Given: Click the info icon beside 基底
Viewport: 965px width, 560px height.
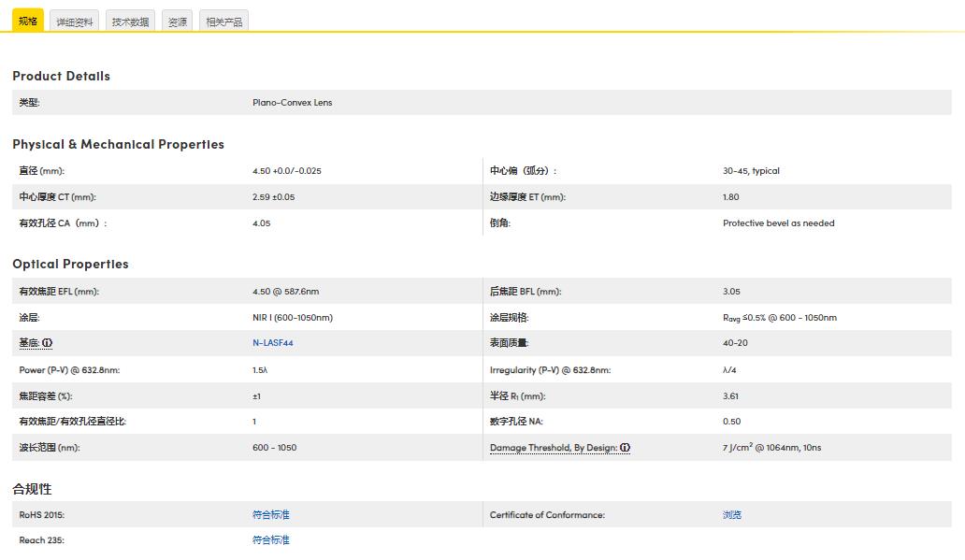Looking at the screenshot, I should point(48,343).
